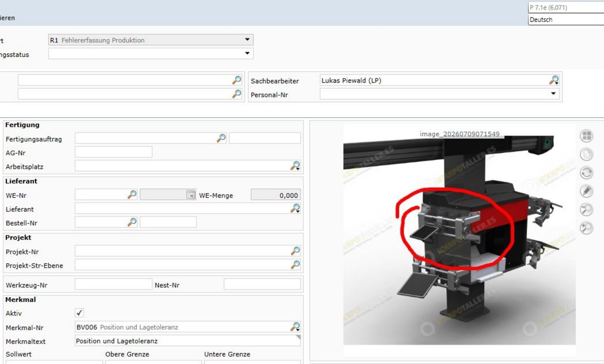Open the image grid view icon
604x364 pixels.
click(586, 135)
